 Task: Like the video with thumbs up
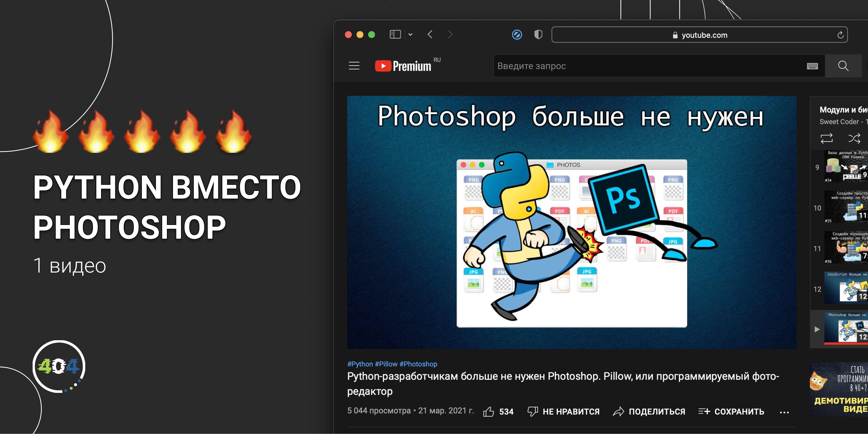(489, 411)
